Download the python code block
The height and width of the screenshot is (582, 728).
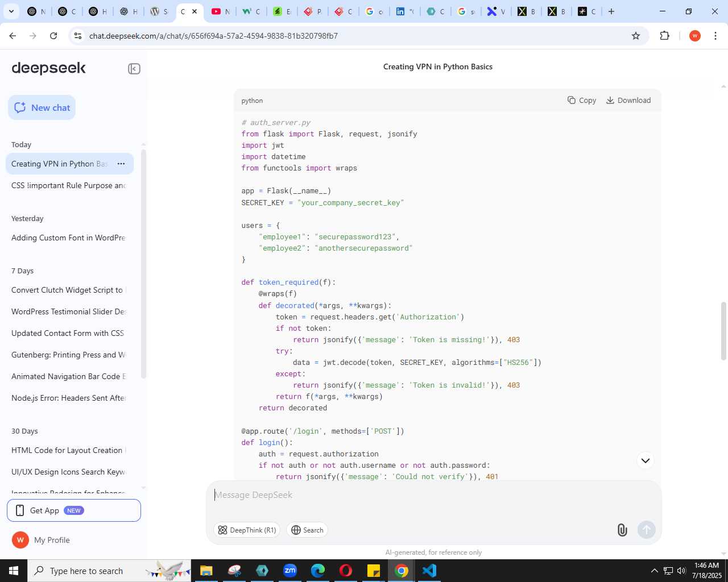[628, 100]
